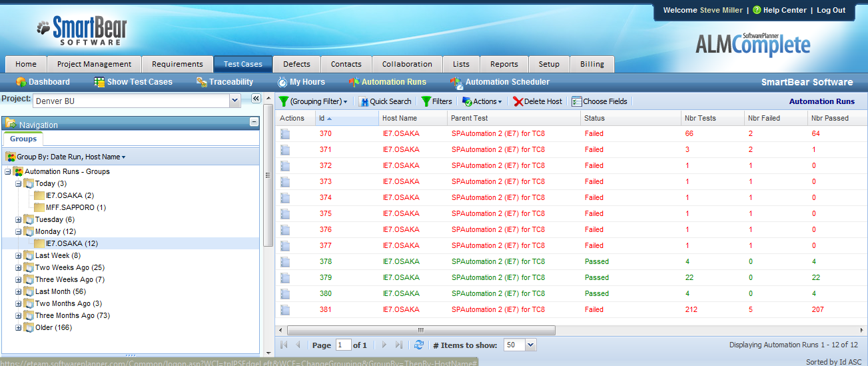
Task: Click the Filters funnel icon
Action: point(426,101)
